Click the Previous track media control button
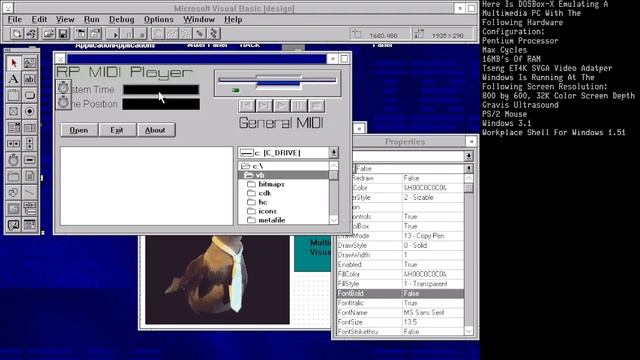 (x=247, y=106)
